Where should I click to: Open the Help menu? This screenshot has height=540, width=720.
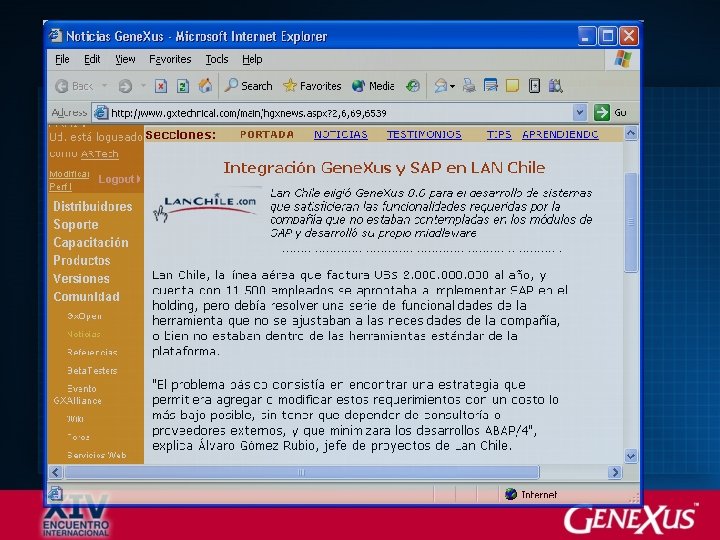[252, 59]
